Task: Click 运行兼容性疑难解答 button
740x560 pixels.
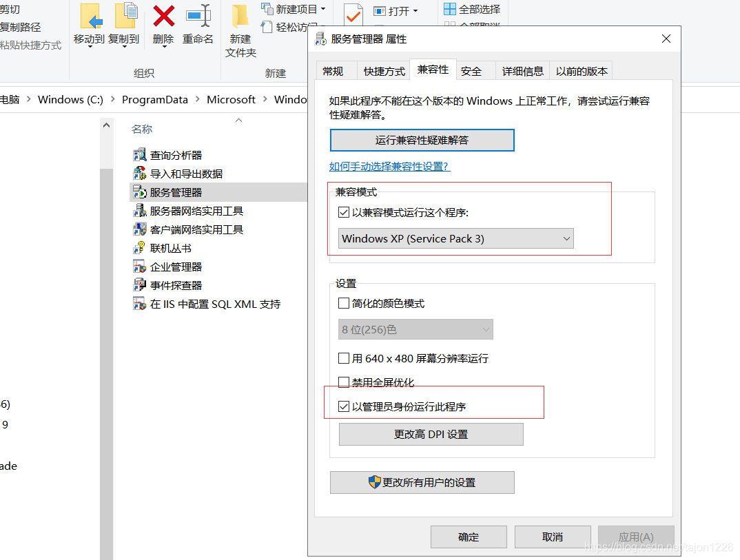Action: (422, 140)
